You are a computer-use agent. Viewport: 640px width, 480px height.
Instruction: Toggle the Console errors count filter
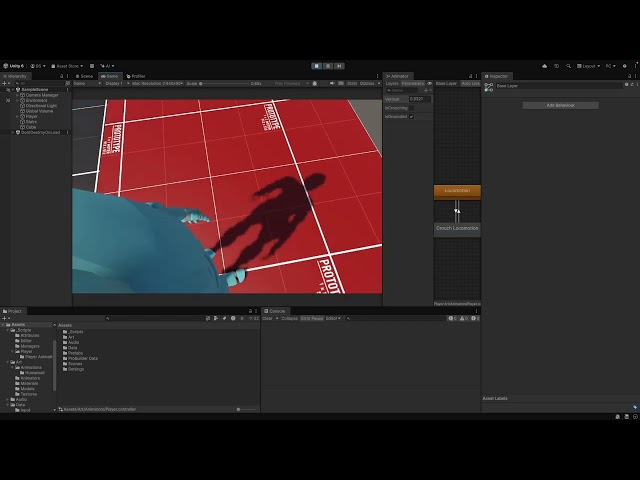click(x=475, y=318)
